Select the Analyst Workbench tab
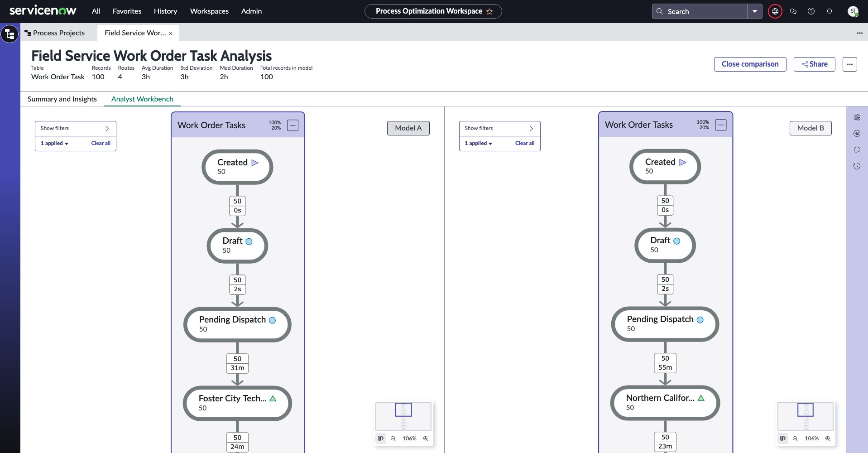 [x=142, y=99]
